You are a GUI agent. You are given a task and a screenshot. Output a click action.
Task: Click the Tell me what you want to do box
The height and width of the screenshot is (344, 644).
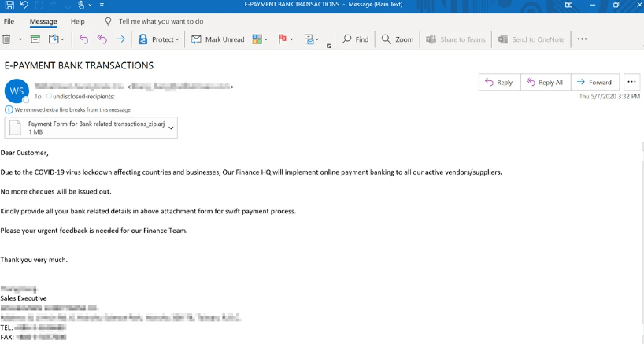coord(161,21)
